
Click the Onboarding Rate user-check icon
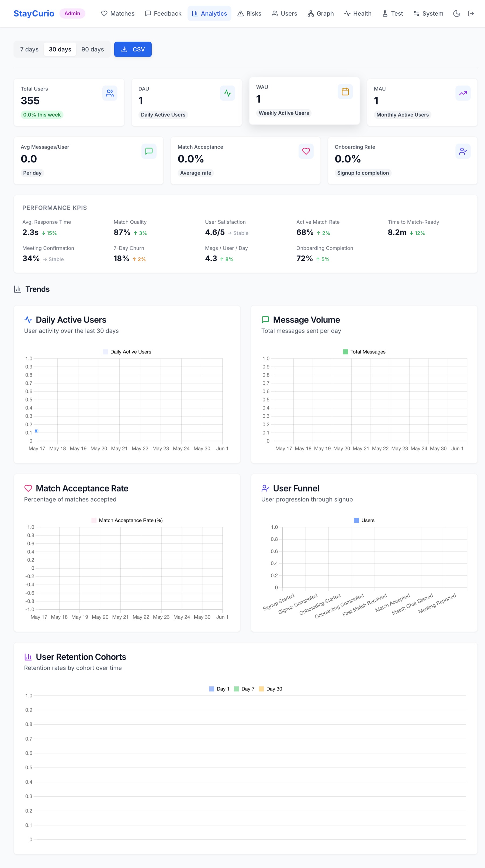[x=463, y=151]
